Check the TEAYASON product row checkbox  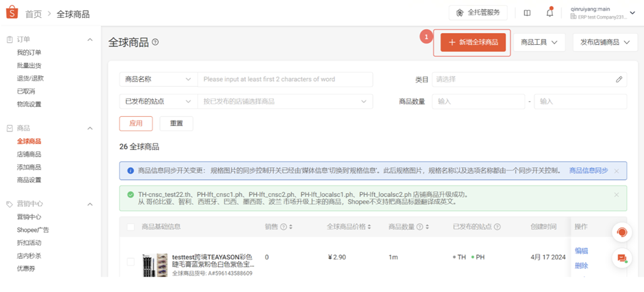click(x=131, y=262)
